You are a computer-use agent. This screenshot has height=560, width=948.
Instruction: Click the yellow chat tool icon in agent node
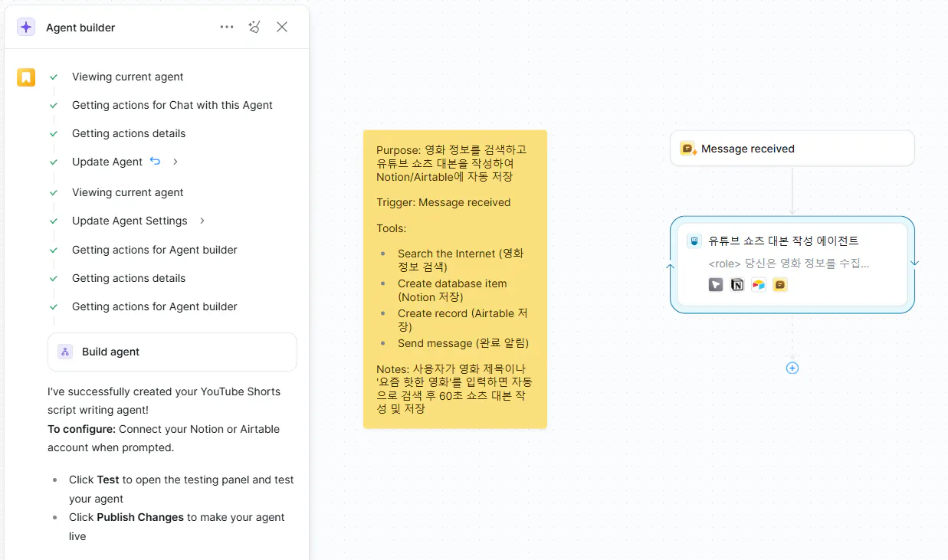(x=780, y=285)
